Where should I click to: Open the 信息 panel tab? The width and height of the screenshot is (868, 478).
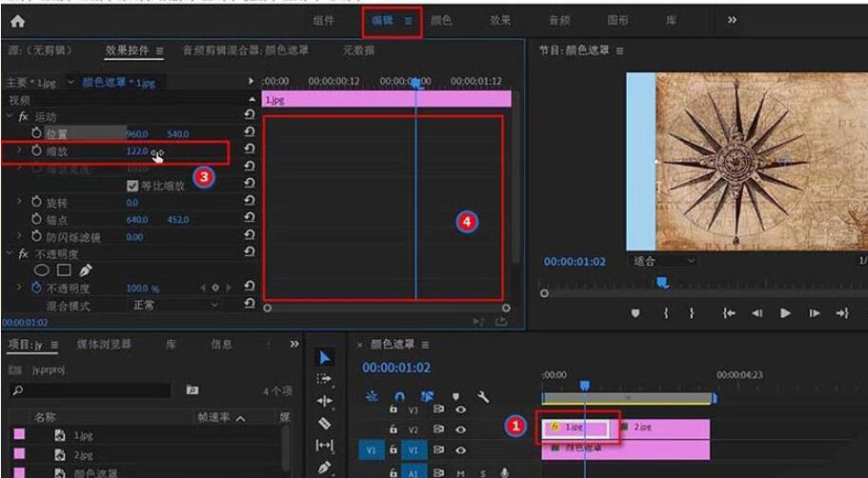[x=221, y=344]
